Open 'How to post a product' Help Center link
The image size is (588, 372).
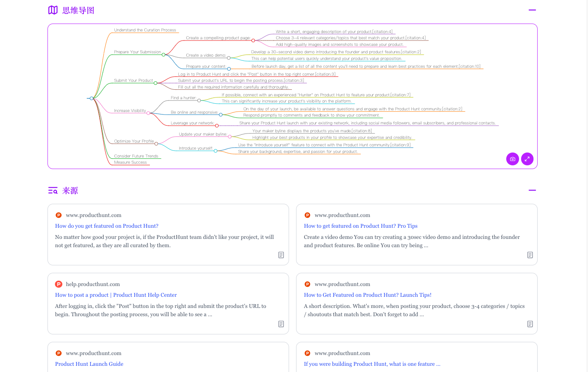(116, 295)
